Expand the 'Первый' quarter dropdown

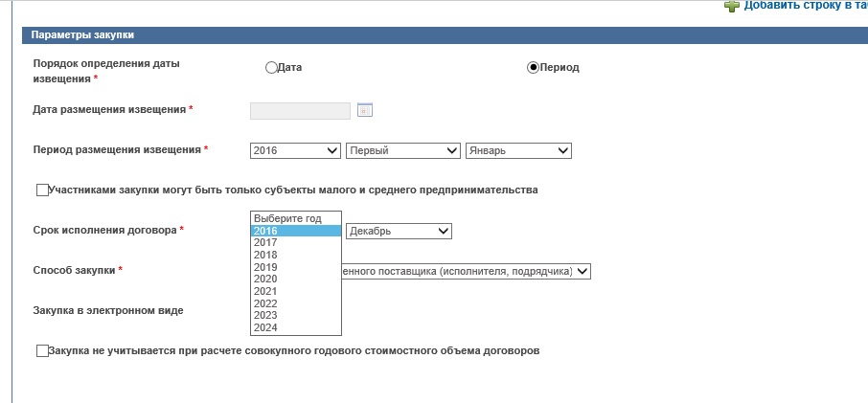coord(403,150)
